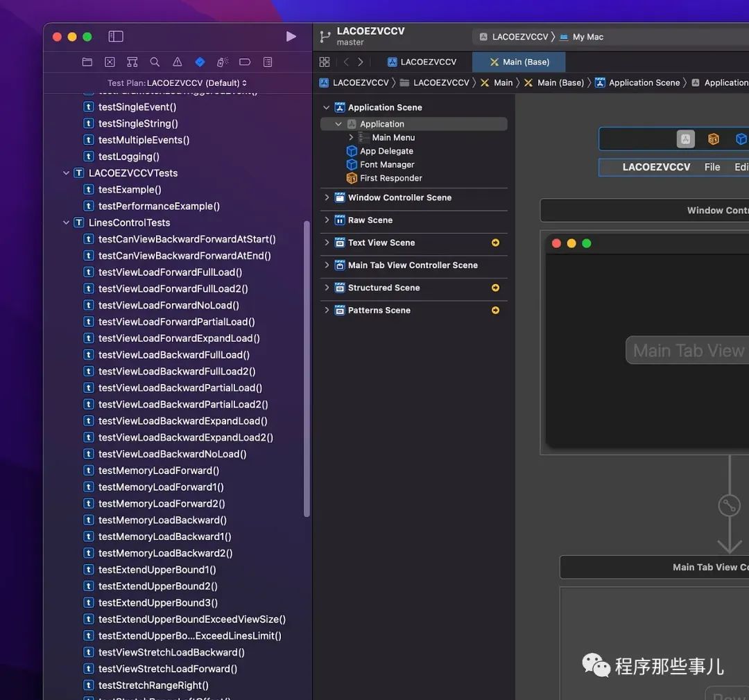Open the Project navigator folder icon
Screen dimensions: 749x700
(x=87, y=62)
